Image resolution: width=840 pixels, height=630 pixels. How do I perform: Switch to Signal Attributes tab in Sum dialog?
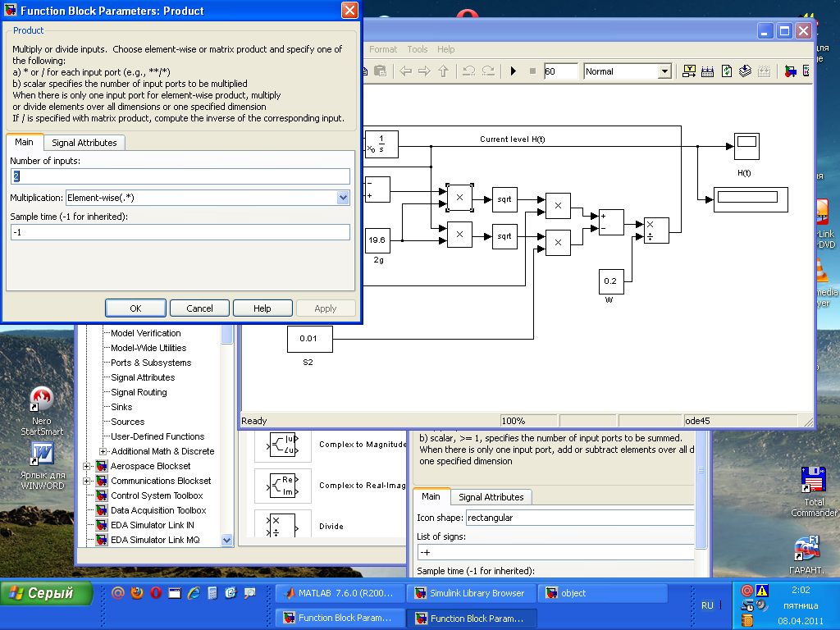click(x=491, y=497)
